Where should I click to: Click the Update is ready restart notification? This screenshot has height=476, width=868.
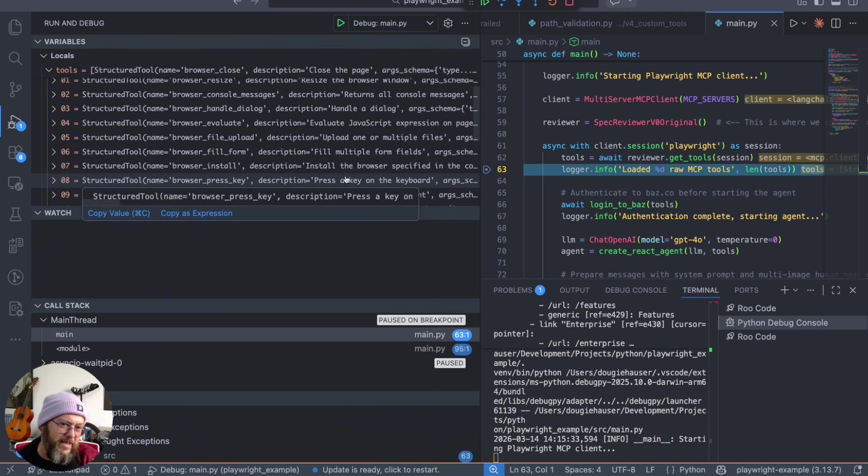click(x=381, y=470)
